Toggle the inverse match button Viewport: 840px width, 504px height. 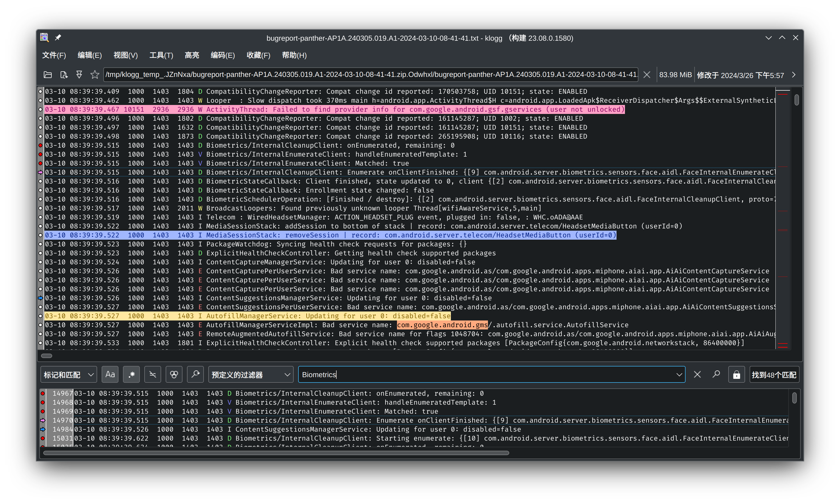(x=152, y=375)
